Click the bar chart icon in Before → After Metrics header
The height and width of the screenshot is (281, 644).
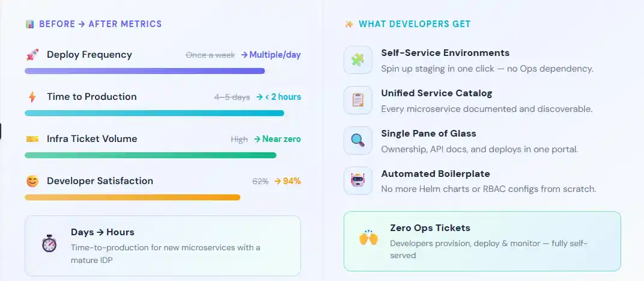click(30, 24)
